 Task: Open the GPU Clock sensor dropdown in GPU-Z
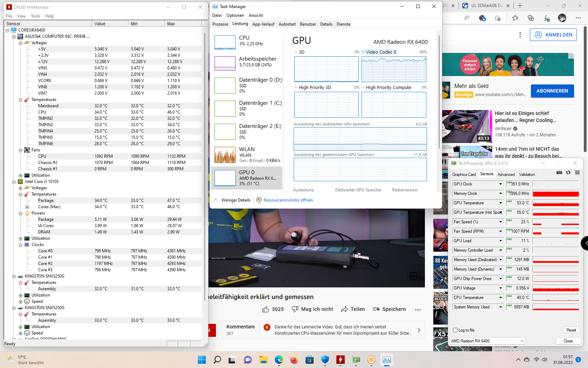click(x=500, y=184)
